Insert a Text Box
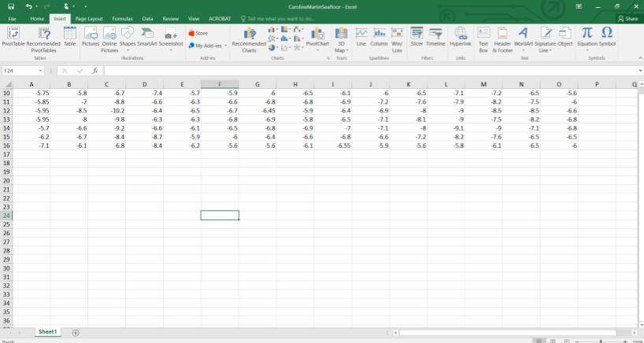The width and height of the screenshot is (644, 343). click(x=483, y=39)
